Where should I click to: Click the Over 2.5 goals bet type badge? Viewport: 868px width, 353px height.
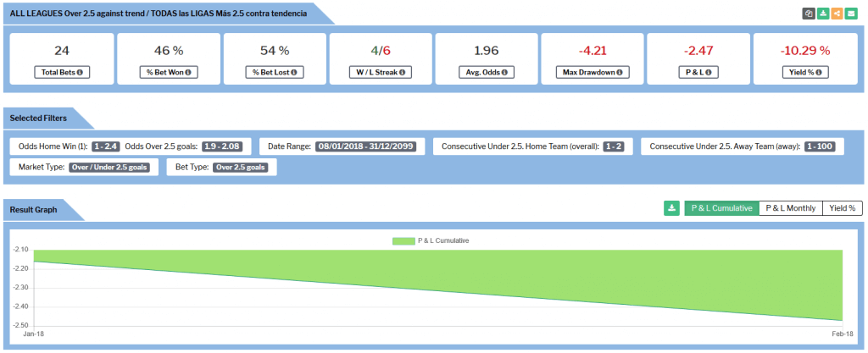(x=241, y=168)
